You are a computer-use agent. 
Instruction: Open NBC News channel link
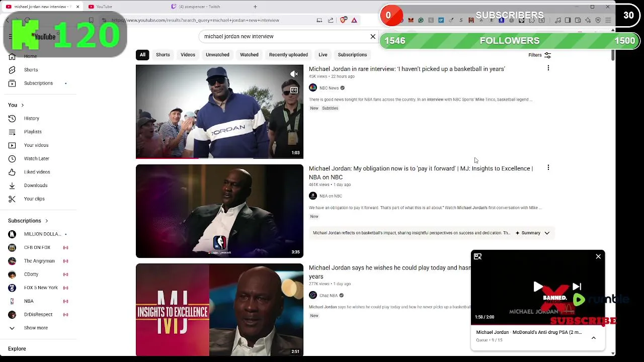[x=329, y=88]
